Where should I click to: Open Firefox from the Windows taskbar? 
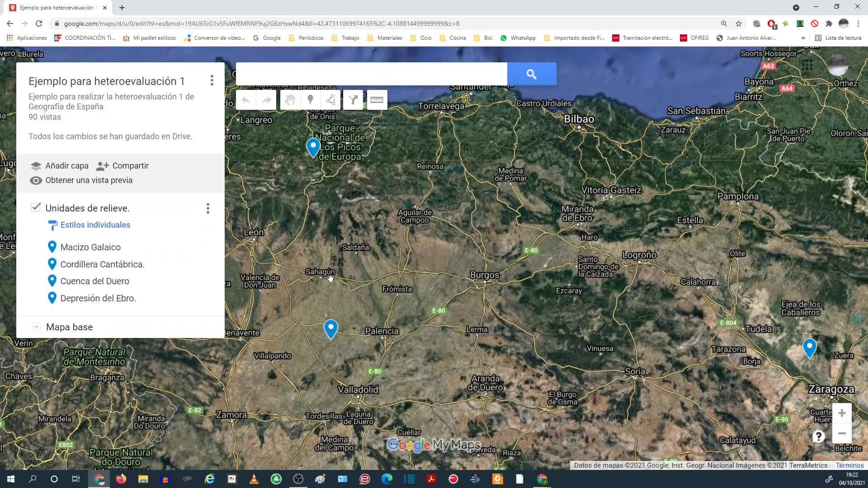pos(121,479)
